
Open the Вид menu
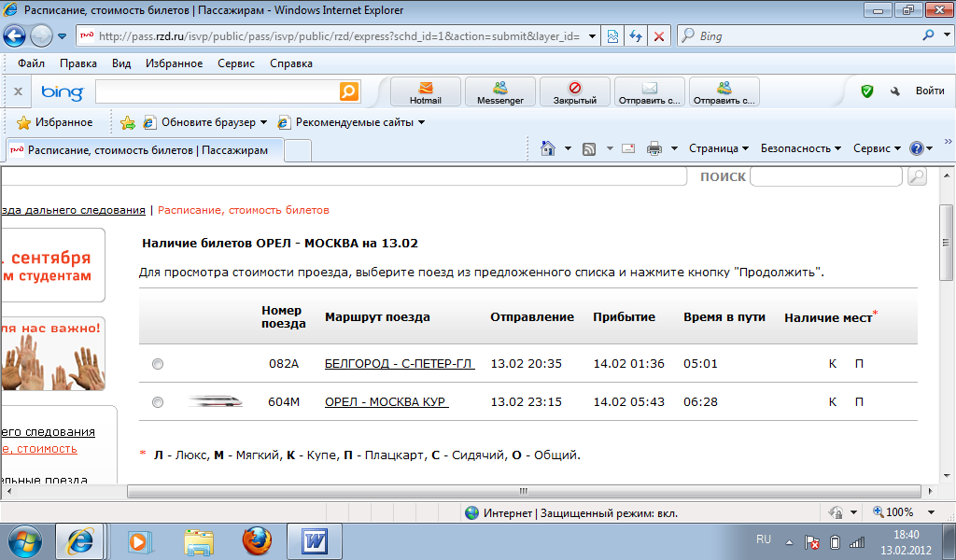click(121, 63)
